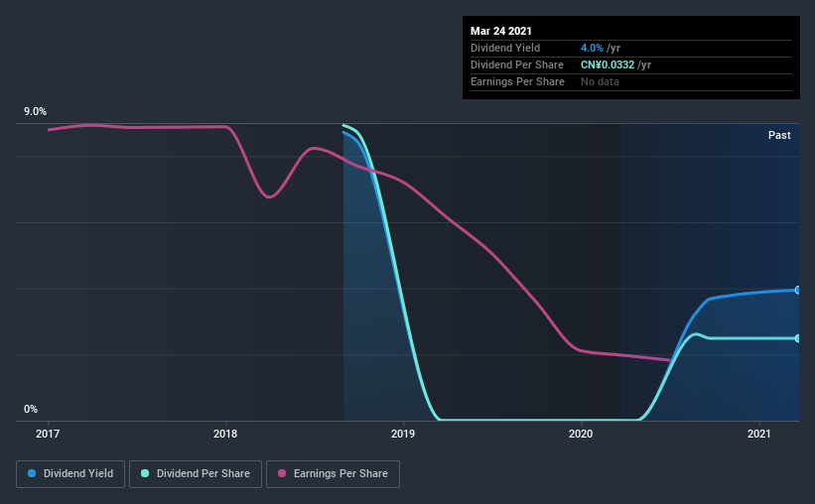Select the Dividend Per Share endpoint marker
Image resolution: width=815 pixels, height=504 pixels.
coord(797,338)
